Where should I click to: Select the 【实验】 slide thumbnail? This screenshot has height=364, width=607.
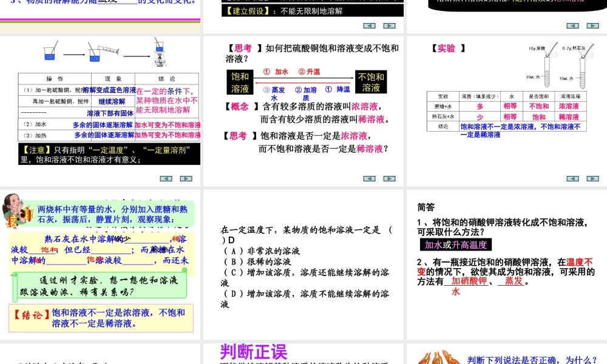pos(507,112)
